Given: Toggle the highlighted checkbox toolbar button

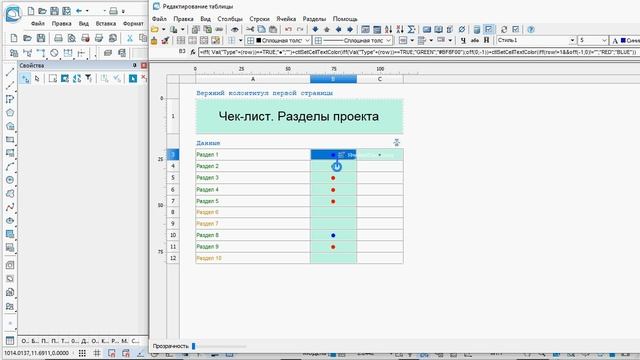Looking at the screenshot, I should click(488, 29).
